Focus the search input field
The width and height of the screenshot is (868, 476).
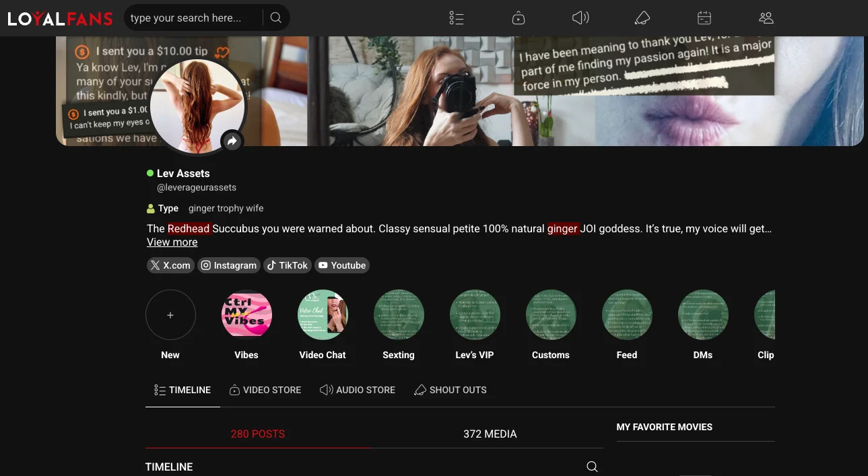coord(193,18)
